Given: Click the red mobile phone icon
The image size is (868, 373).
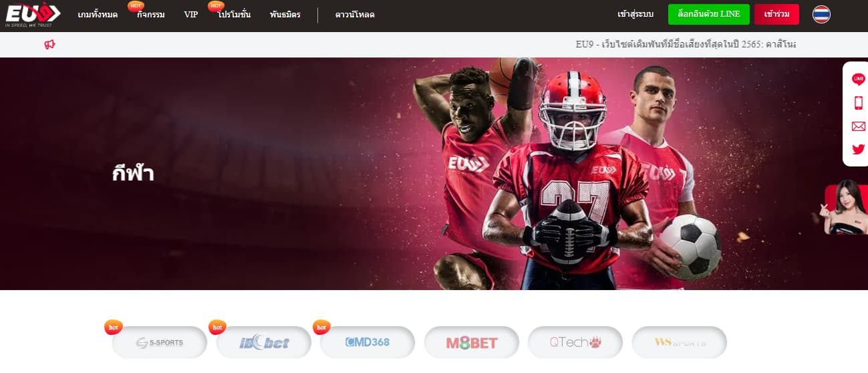Looking at the screenshot, I should pyautogui.click(x=859, y=103).
